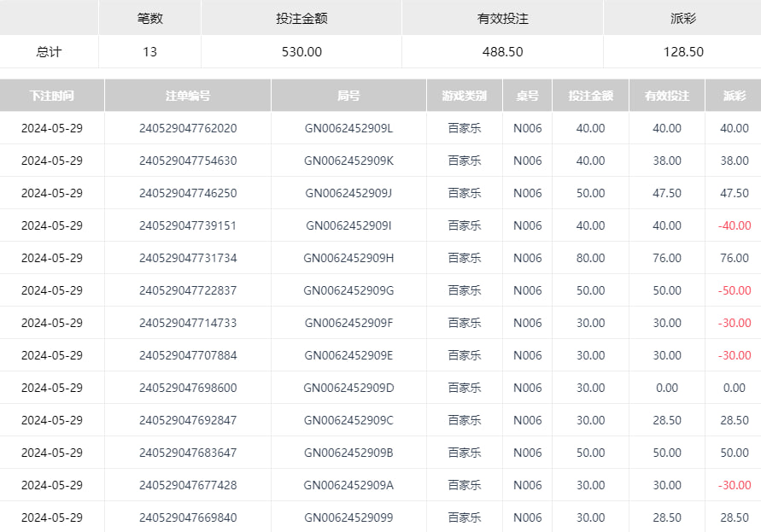Select order number 240529047739151
The width and height of the screenshot is (761, 532).
click(188, 225)
